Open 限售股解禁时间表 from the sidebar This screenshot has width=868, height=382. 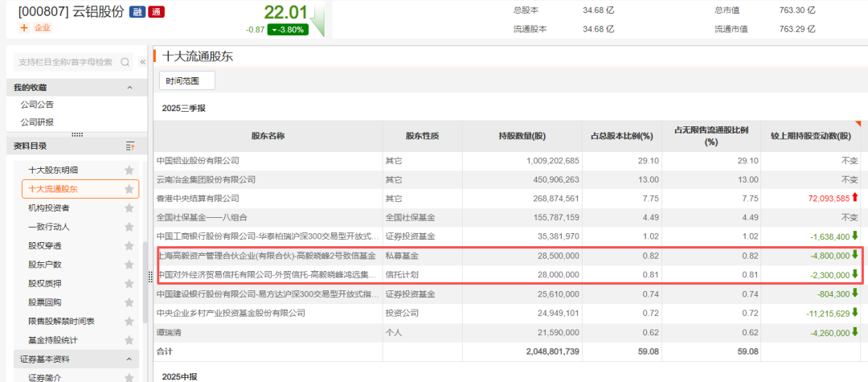click(x=61, y=322)
